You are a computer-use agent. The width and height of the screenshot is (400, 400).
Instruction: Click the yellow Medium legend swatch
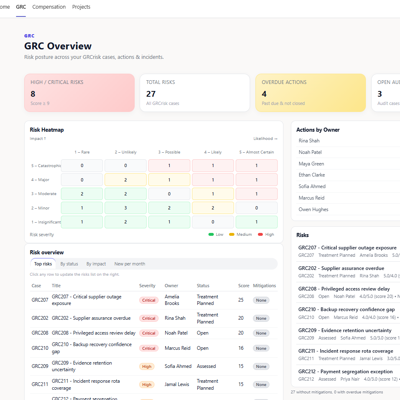coord(232,234)
